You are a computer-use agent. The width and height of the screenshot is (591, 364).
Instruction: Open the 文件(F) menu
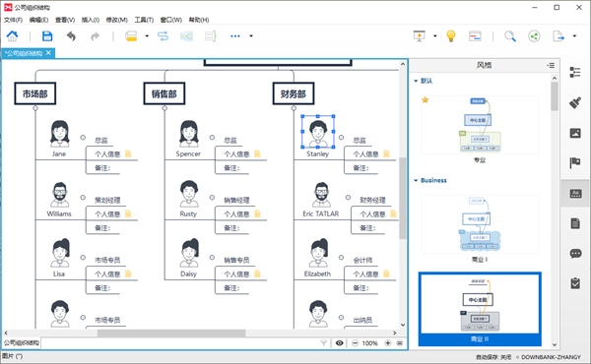[x=13, y=20]
